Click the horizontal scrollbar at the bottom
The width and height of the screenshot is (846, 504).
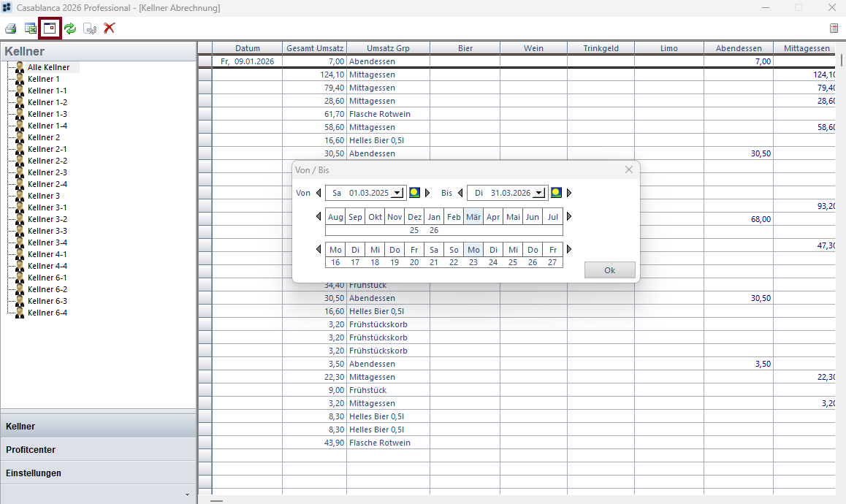(217, 501)
